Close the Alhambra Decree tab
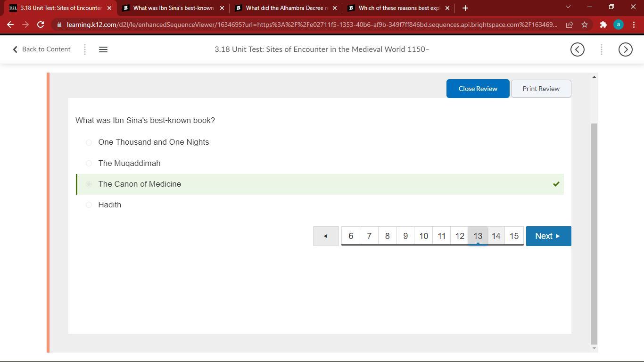 click(335, 8)
